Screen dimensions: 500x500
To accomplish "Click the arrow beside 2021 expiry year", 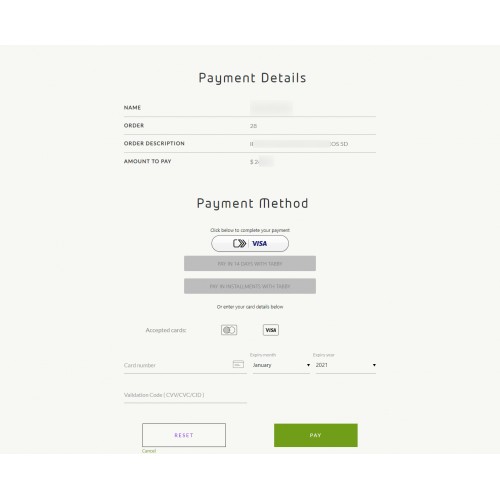I will pos(374,365).
